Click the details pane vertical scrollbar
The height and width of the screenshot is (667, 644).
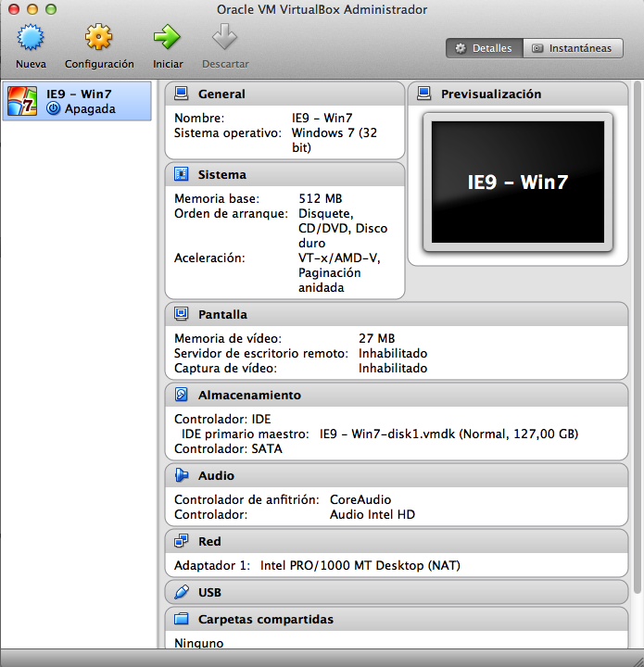[637, 337]
